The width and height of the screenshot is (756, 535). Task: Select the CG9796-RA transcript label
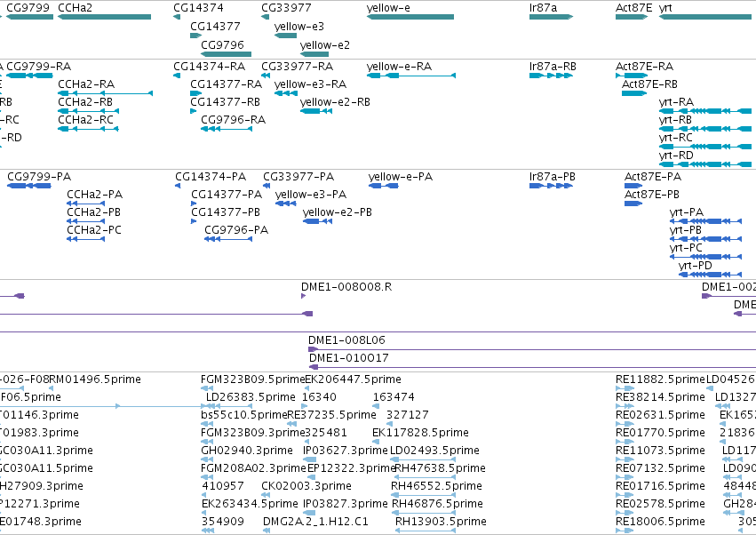(x=234, y=120)
